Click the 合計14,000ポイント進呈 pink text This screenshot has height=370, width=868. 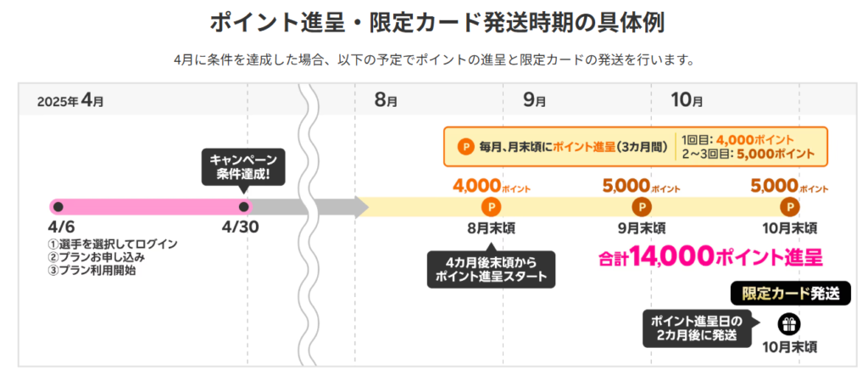[x=710, y=257]
